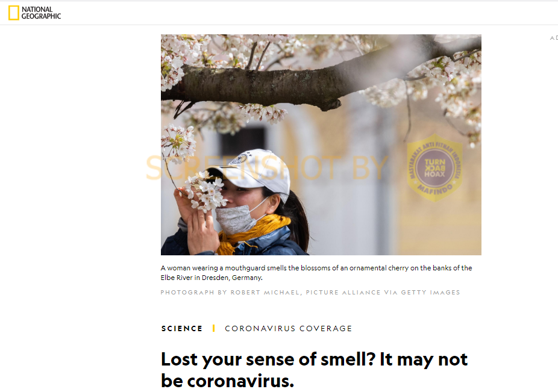Click the 'Photograph by Robert Michael' credit

coord(230,293)
